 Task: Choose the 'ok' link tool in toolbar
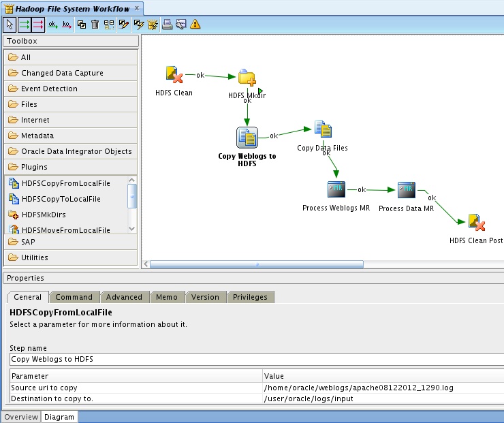pyautogui.click(x=52, y=25)
